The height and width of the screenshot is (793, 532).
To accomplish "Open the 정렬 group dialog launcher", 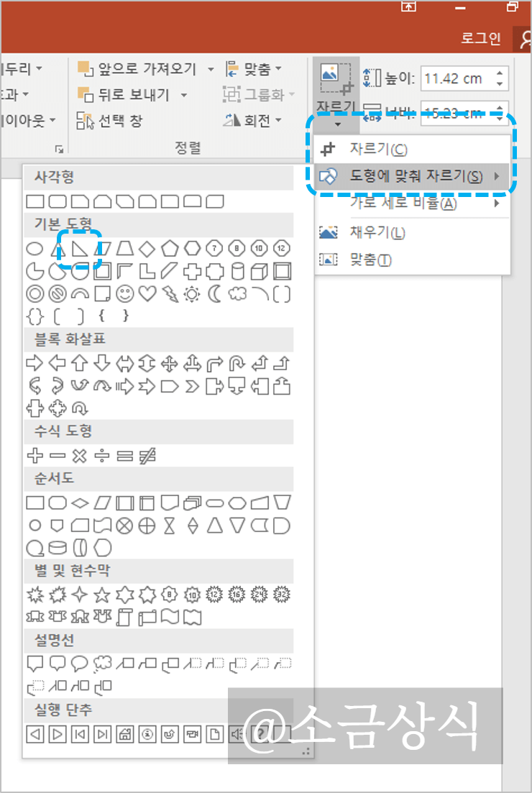I will point(60,150).
